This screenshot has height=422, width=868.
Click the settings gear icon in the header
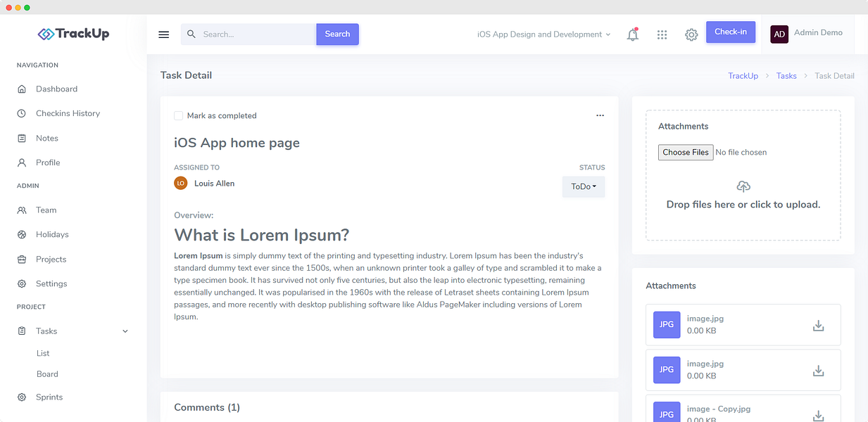pos(691,34)
